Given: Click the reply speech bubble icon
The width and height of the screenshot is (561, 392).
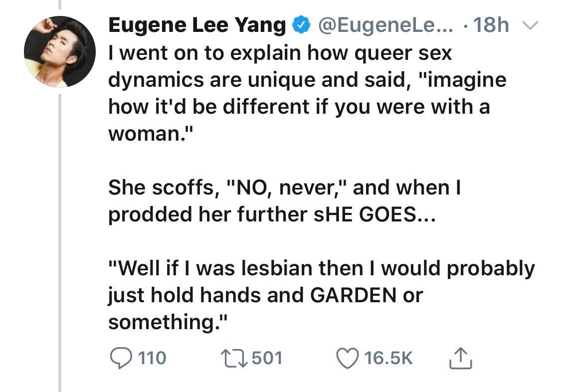Looking at the screenshot, I should tap(120, 358).
